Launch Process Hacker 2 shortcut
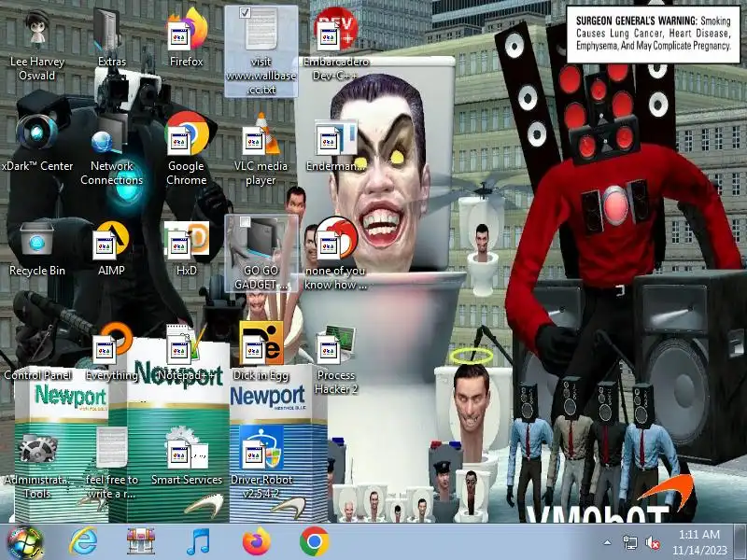The height and width of the screenshot is (560, 747). (335, 359)
